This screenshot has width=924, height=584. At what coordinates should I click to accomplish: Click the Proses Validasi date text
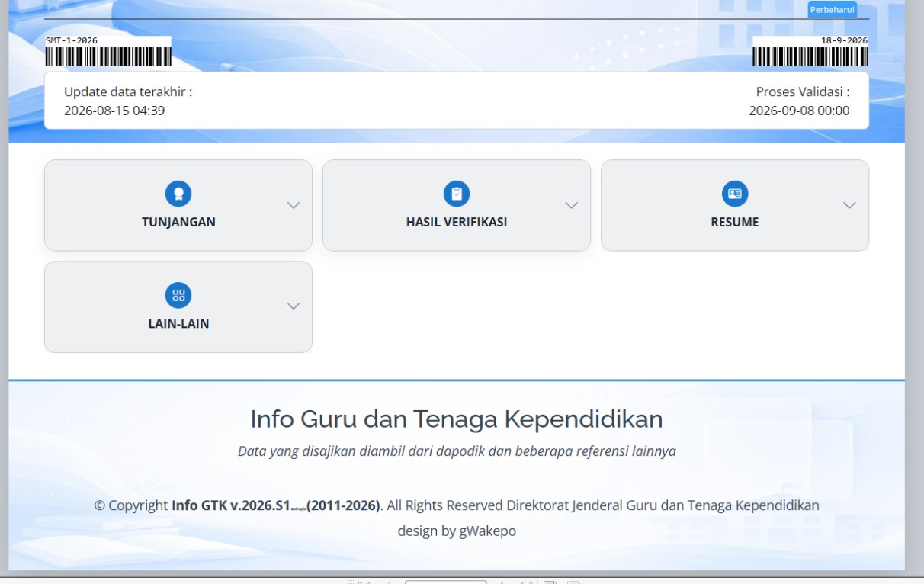(799, 111)
